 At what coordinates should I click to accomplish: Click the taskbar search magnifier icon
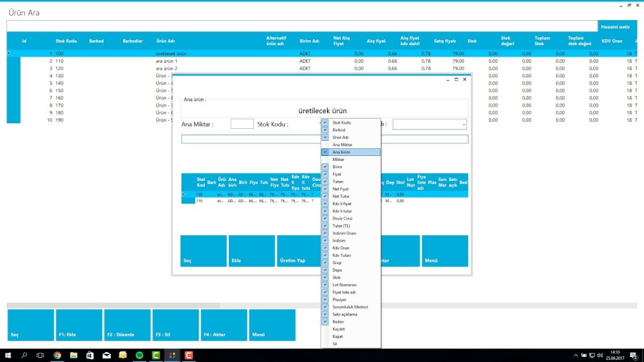pyautogui.click(x=25, y=356)
